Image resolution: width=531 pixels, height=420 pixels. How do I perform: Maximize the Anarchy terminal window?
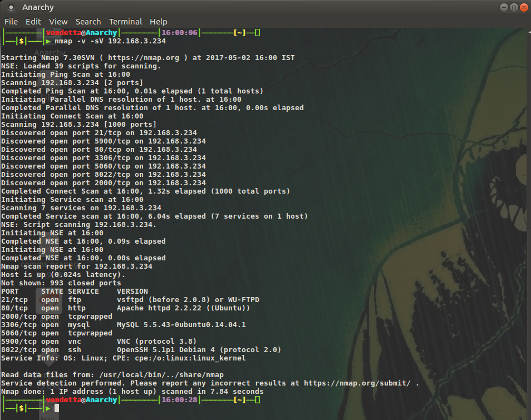click(x=514, y=7)
